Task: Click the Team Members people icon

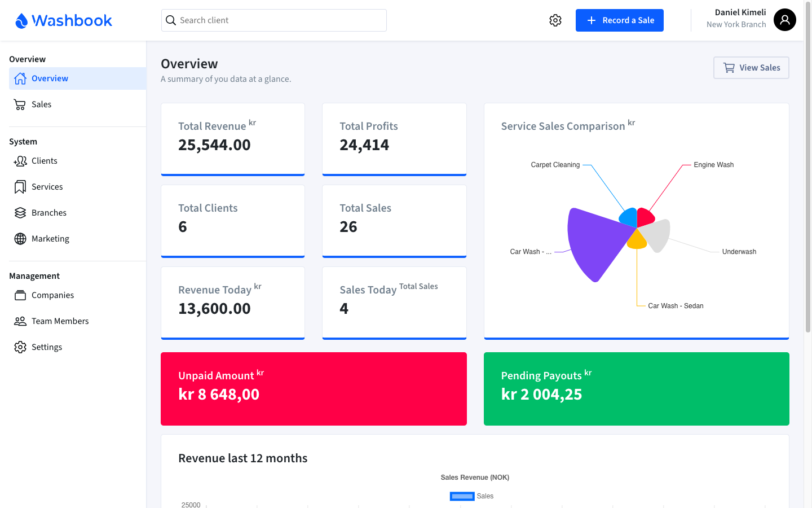Action: point(20,321)
